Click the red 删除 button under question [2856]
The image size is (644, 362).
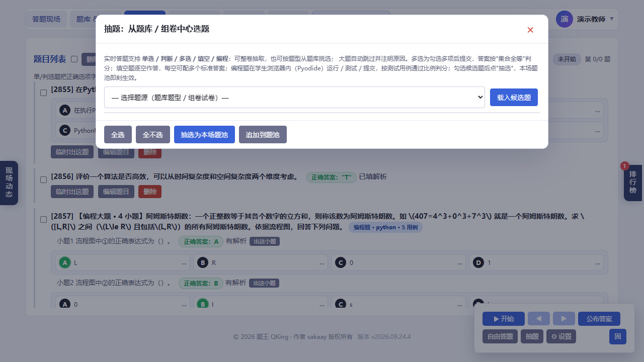click(x=150, y=192)
